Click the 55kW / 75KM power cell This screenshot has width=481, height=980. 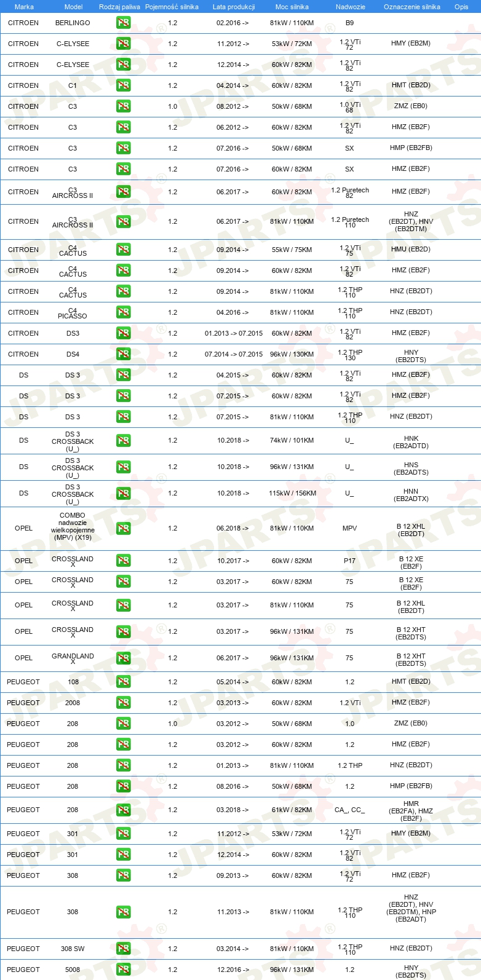pyautogui.click(x=292, y=250)
